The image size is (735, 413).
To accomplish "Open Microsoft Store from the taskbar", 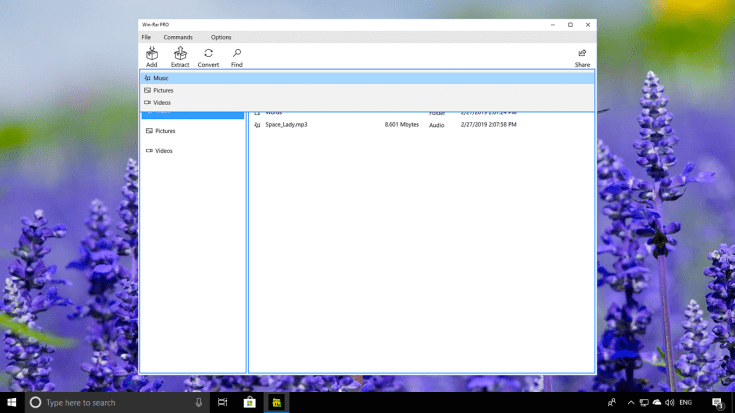I will pyautogui.click(x=250, y=402).
